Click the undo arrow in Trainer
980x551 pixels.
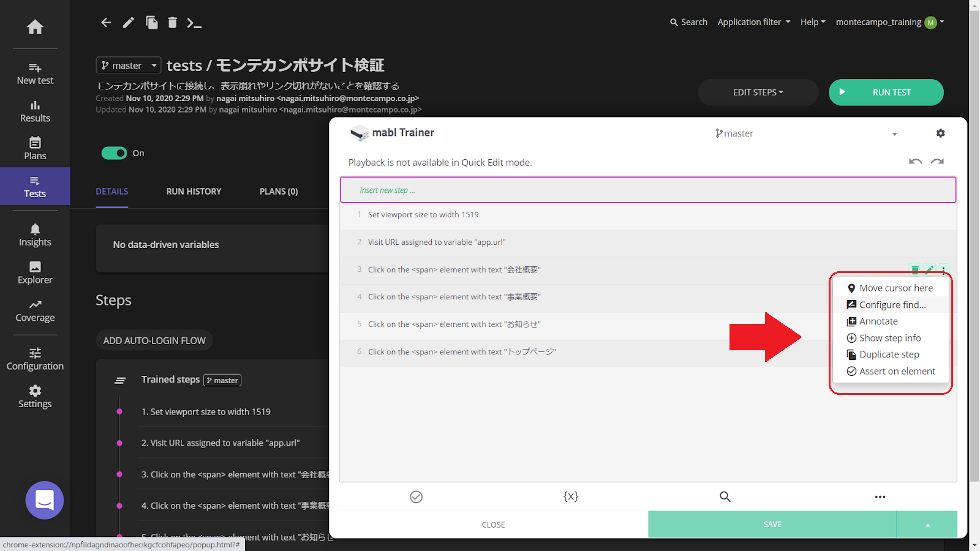pyautogui.click(x=915, y=162)
